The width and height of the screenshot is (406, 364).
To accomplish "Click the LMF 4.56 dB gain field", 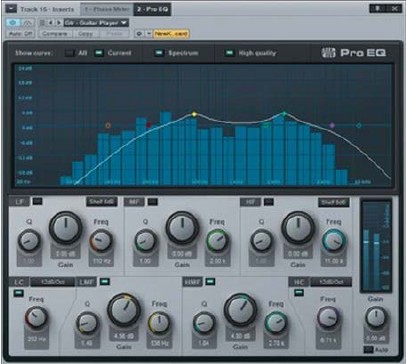I will (x=124, y=336).
